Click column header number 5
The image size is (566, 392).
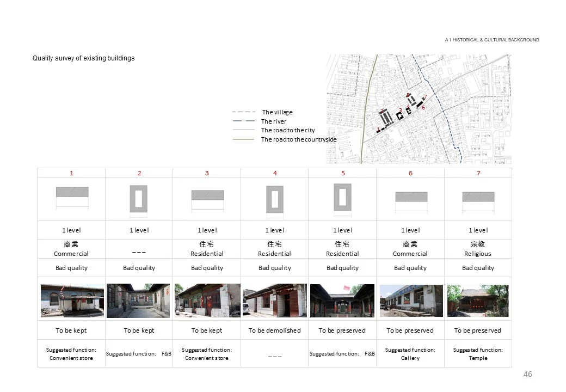click(343, 173)
